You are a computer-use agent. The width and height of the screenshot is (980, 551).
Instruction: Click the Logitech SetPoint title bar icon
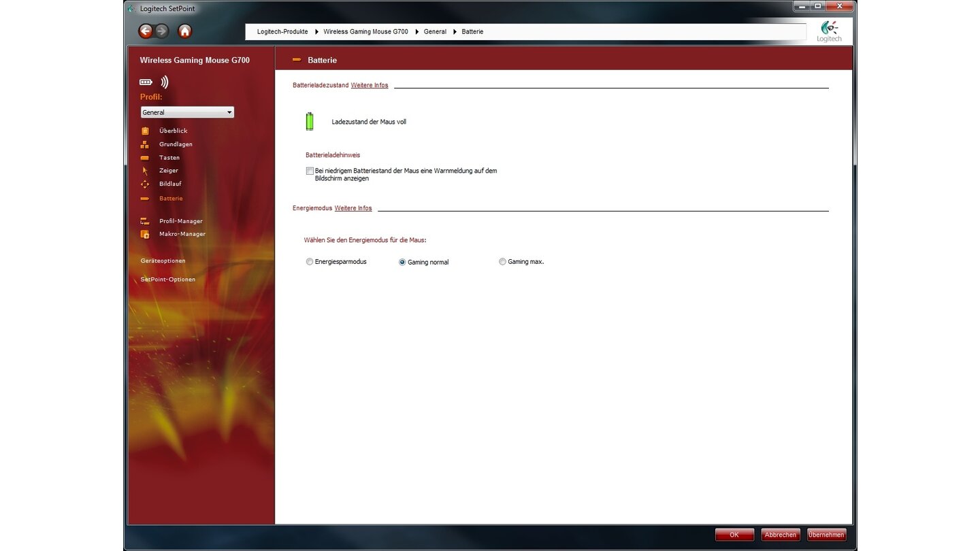pyautogui.click(x=131, y=8)
